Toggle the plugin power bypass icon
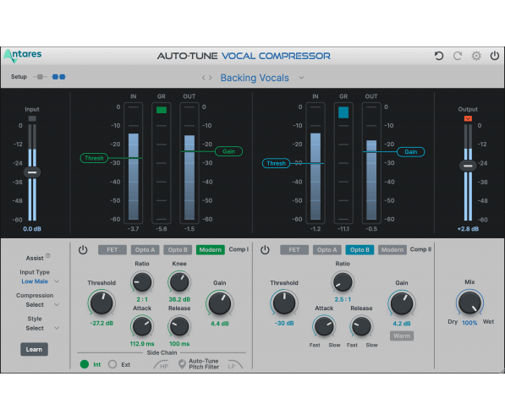Image resolution: width=505 pixels, height=420 pixels. click(x=495, y=56)
